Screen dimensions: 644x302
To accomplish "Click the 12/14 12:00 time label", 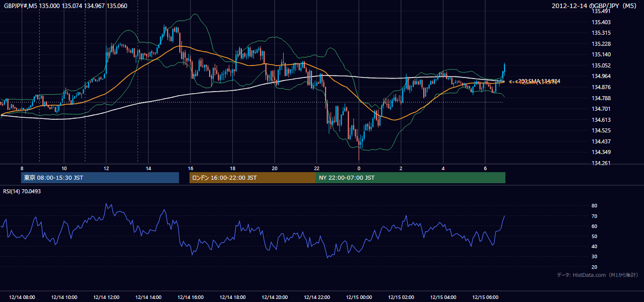I will pos(106,297).
